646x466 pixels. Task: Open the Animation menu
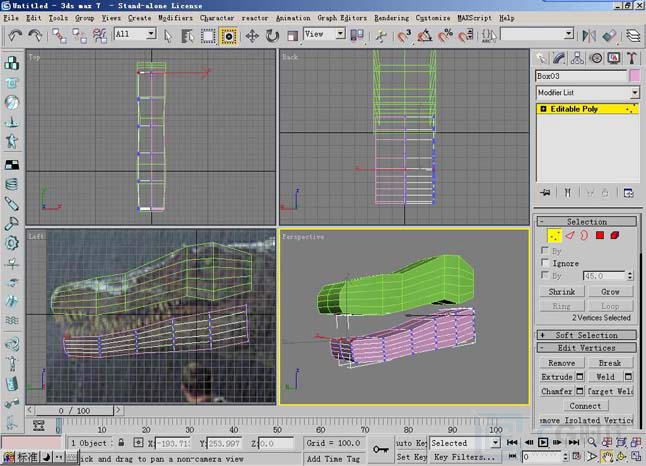(x=293, y=18)
